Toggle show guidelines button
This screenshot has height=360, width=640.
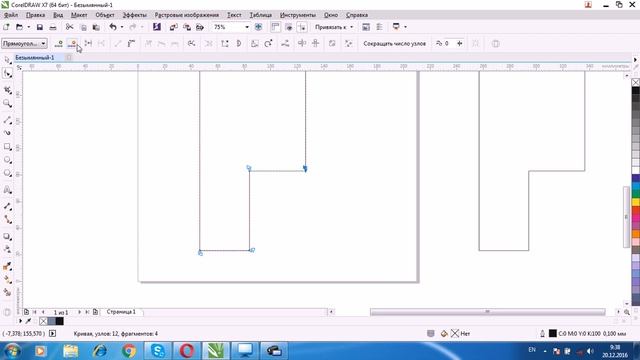pyautogui.click(x=302, y=27)
